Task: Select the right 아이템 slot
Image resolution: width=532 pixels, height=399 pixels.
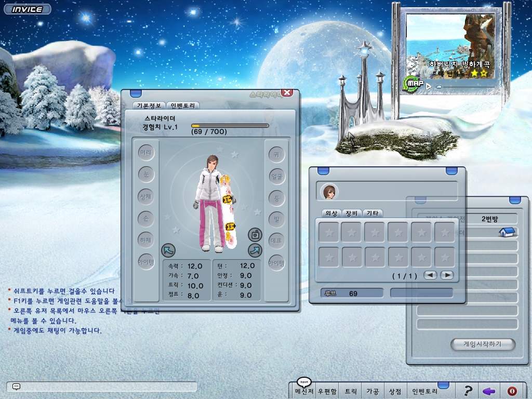Action: (x=276, y=263)
